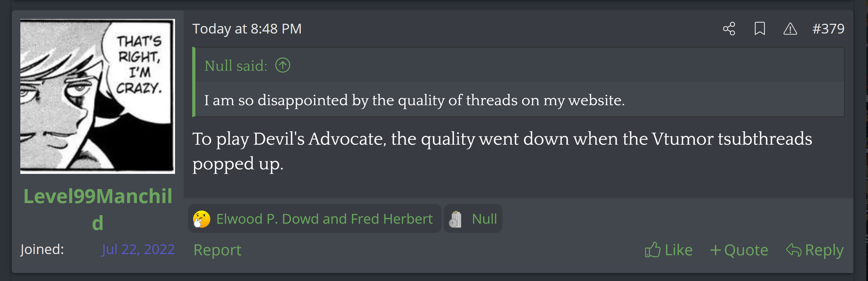Click the warning triangle report icon
The image size is (868, 281).
click(x=790, y=29)
